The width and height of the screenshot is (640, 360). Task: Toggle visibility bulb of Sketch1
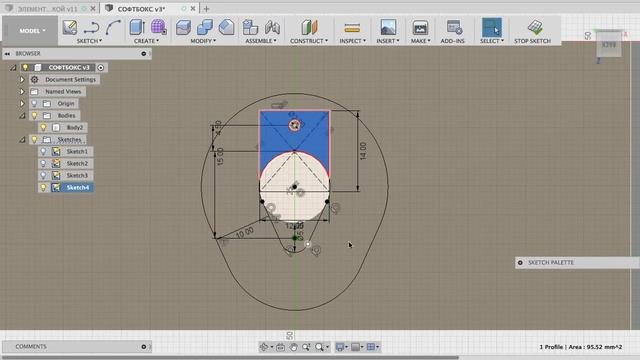[43, 151]
